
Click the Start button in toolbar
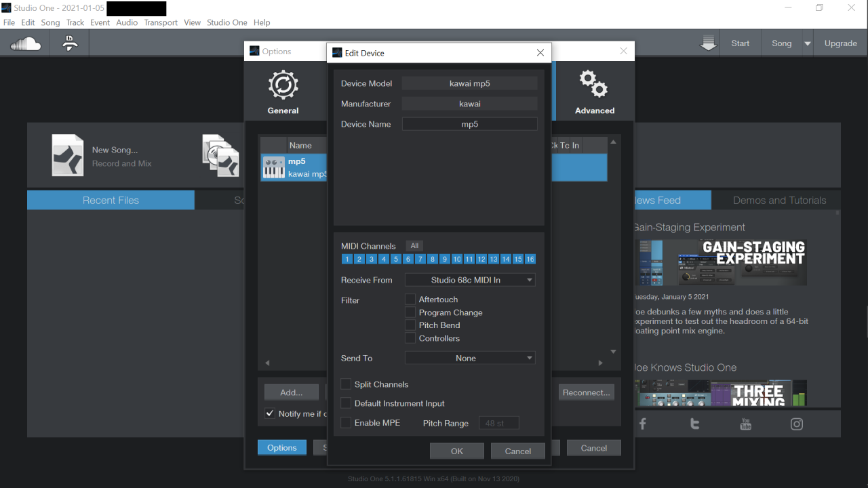pyautogui.click(x=741, y=43)
